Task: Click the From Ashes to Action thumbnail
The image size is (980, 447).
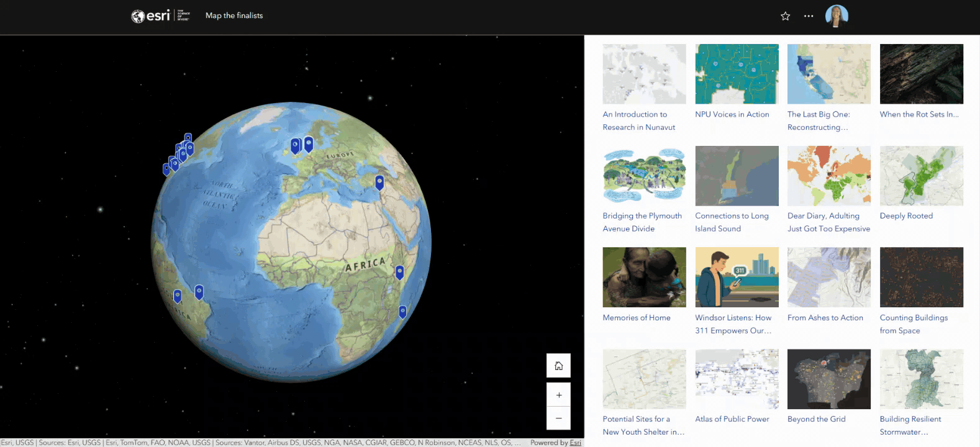Action: tap(829, 277)
